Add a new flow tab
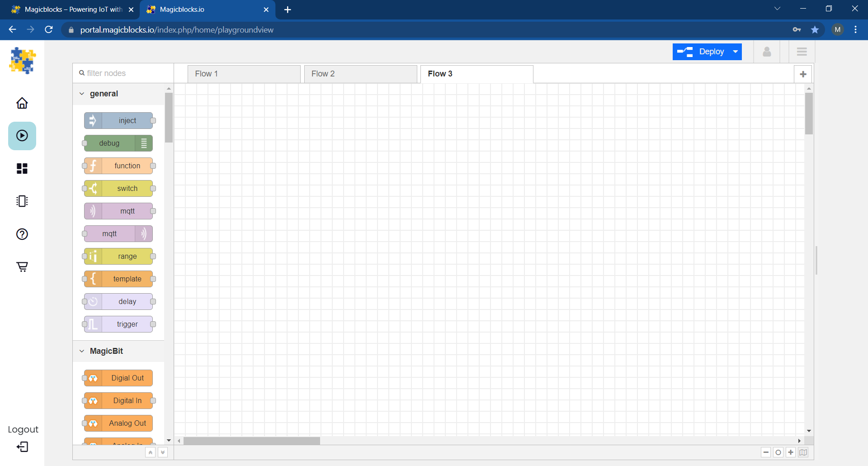This screenshot has height=466, width=868. 803,74
